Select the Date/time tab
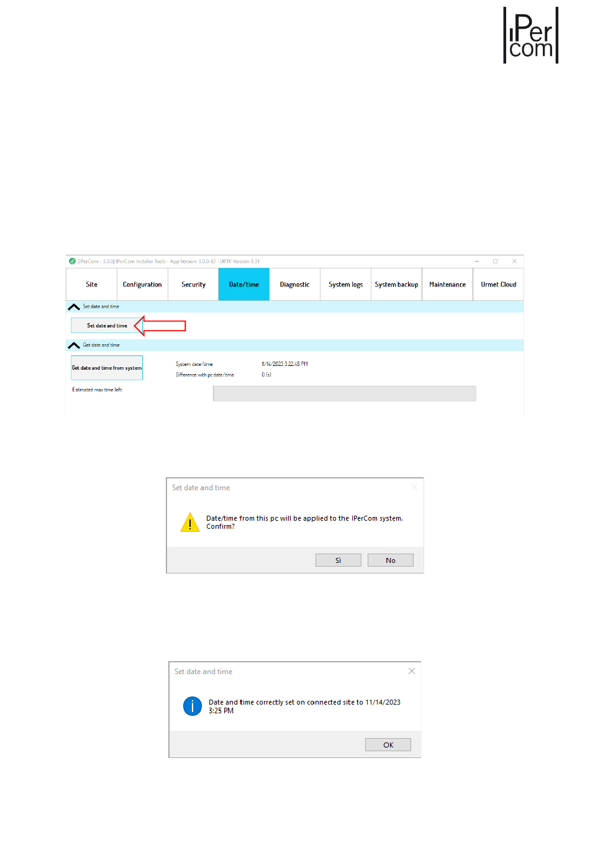 [243, 285]
